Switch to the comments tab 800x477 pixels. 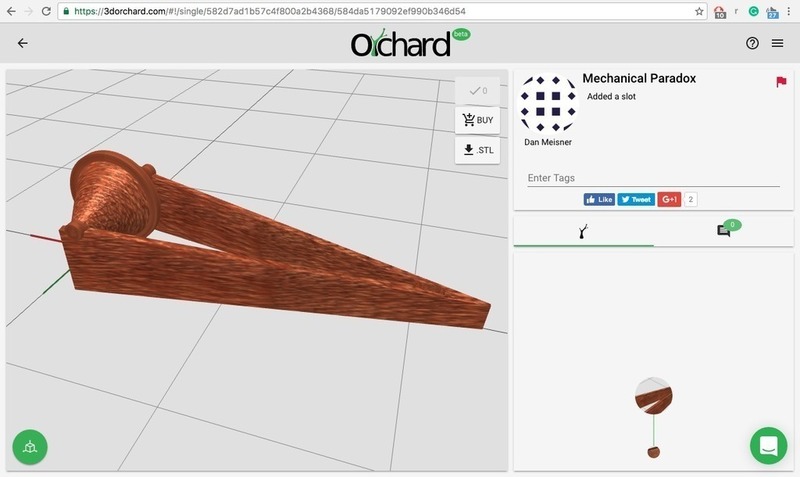(x=724, y=231)
